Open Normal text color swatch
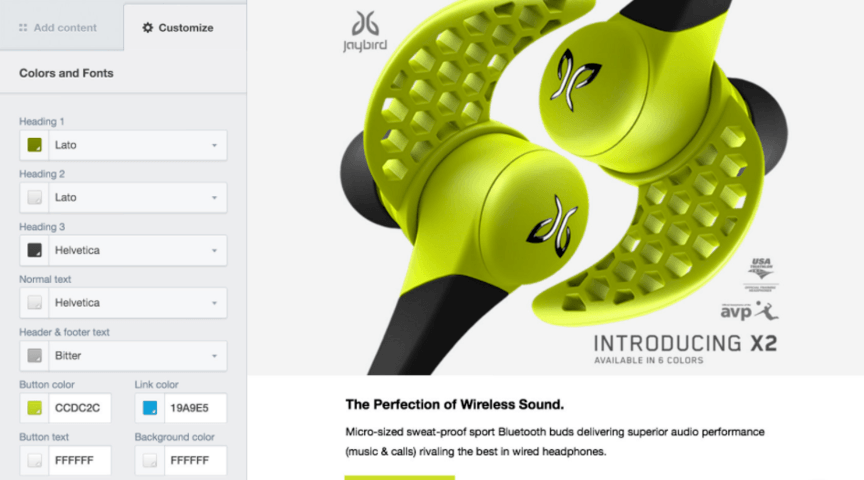864x480 pixels. (x=35, y=303)
